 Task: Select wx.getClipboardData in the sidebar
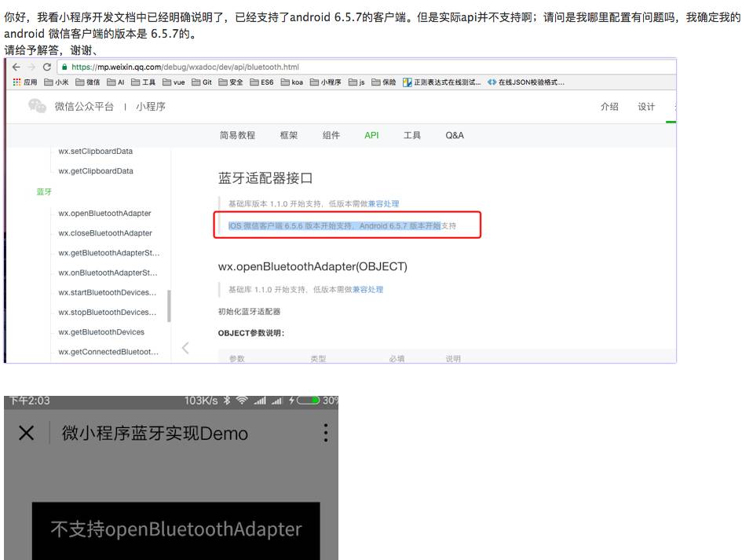tap(96, 171)
